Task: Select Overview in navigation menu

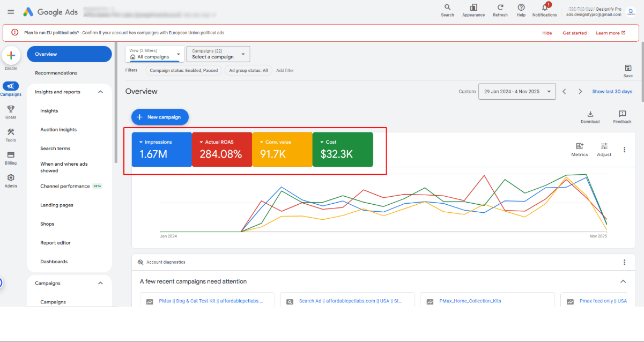Action: pyautogui.click(x=69, y=54)
